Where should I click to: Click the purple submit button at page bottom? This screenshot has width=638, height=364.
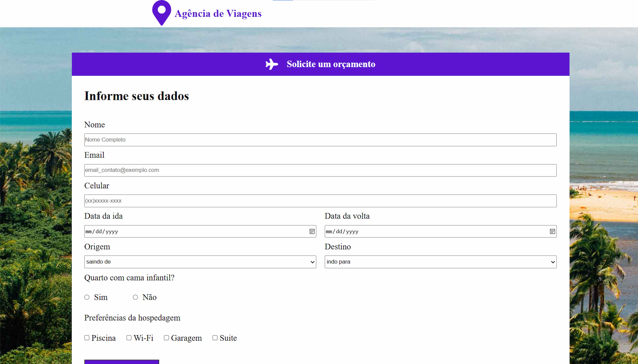(122, 362)
